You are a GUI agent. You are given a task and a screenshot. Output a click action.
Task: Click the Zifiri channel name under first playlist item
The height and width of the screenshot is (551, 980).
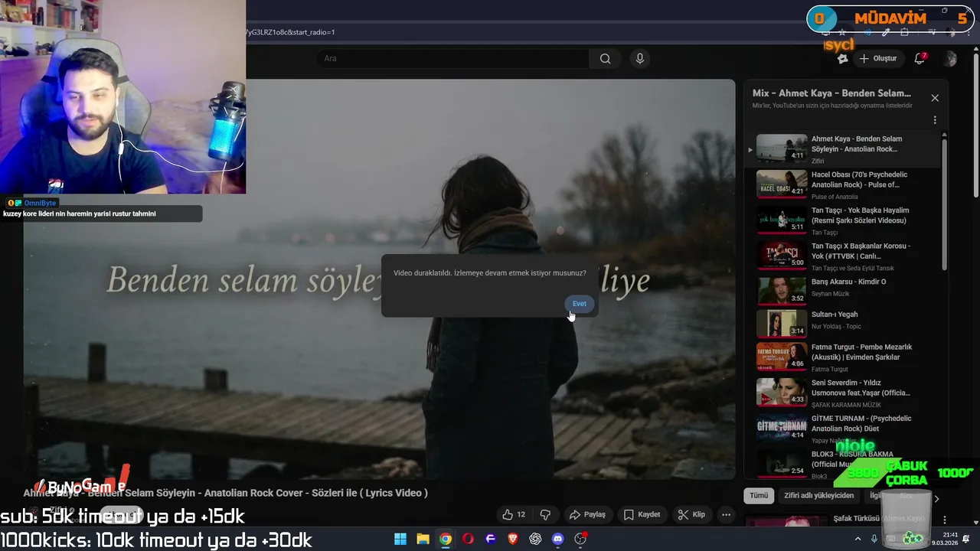pos(818,161)
